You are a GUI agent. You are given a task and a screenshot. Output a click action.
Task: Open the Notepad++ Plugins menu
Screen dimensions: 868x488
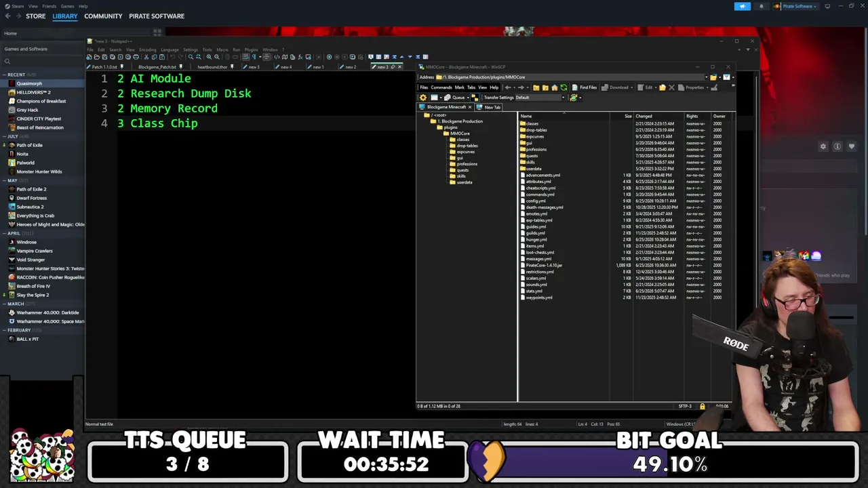pos(252,49)
